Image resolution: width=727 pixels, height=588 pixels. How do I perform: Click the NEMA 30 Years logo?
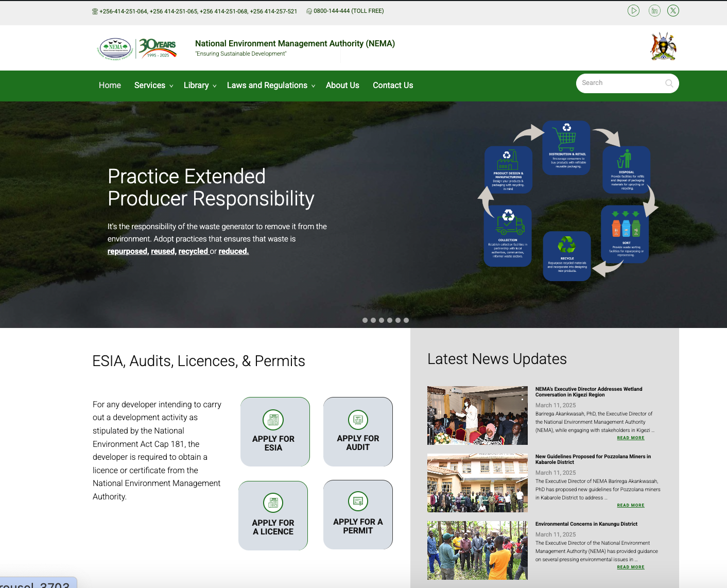click(136, 47)
